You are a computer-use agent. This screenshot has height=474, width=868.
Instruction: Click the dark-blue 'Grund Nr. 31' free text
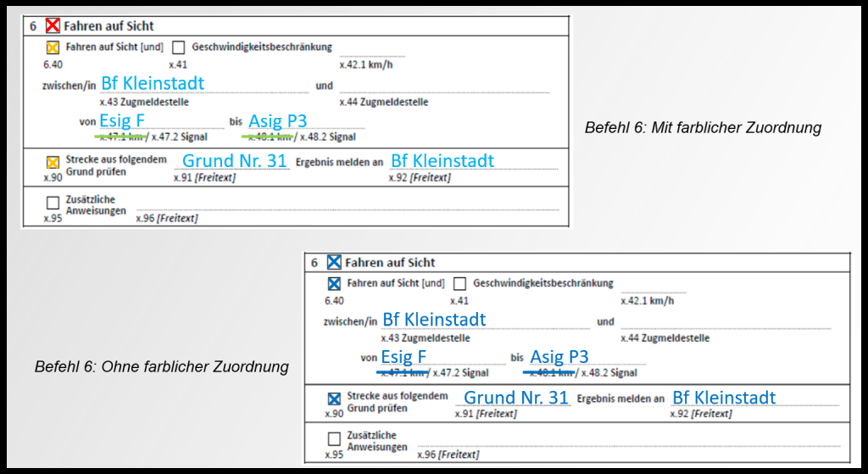tap(516, 398)
